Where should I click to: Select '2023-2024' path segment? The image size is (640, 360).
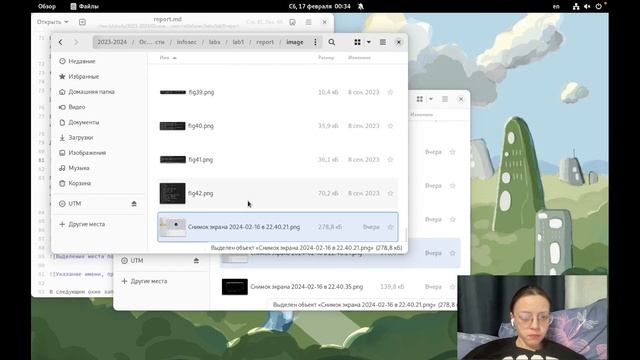pyautogui.click(x=112, y=42)
